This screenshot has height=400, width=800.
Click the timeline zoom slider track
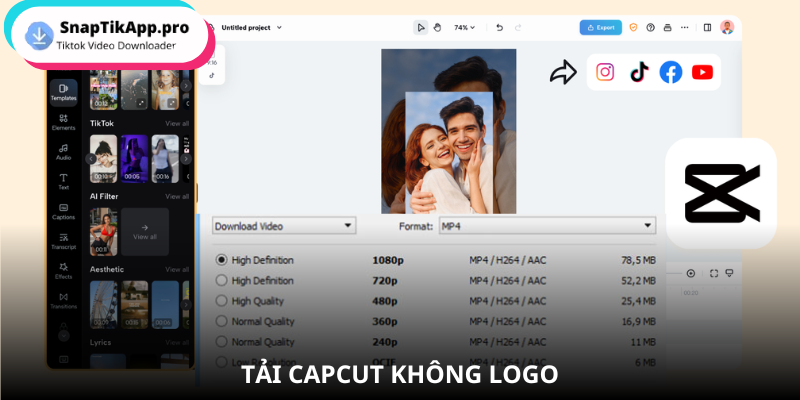coord(674,273)
